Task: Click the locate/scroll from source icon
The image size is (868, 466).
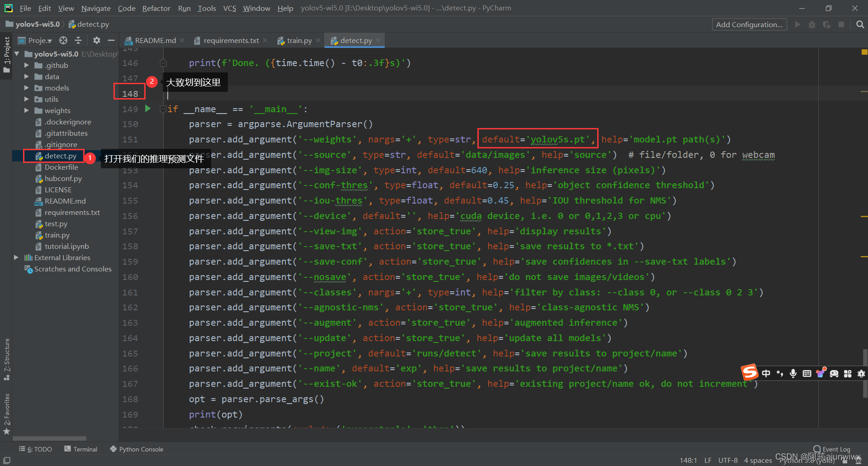Action: pyautogui.click(x=63, y=40)
